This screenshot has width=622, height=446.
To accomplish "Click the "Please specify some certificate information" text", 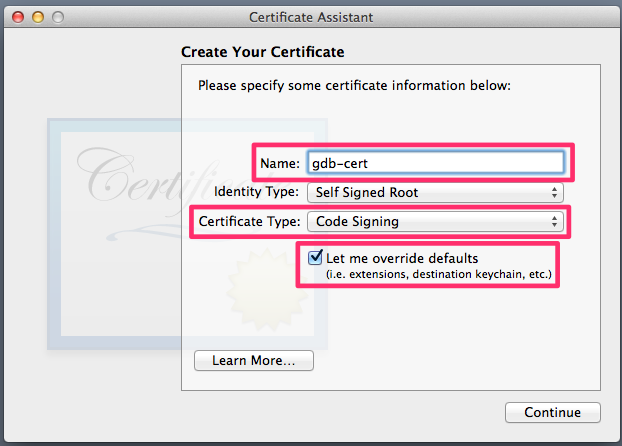I will [354, 86].
